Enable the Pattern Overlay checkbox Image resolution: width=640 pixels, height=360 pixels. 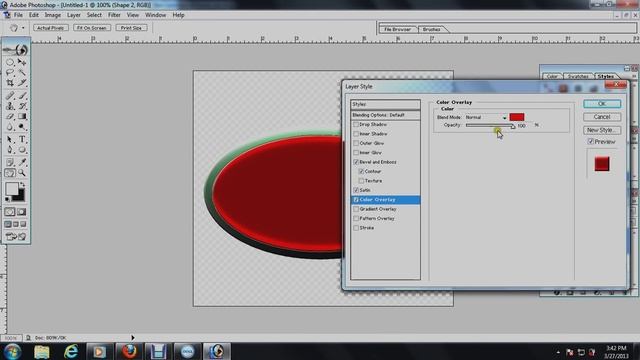click(356, 218)
